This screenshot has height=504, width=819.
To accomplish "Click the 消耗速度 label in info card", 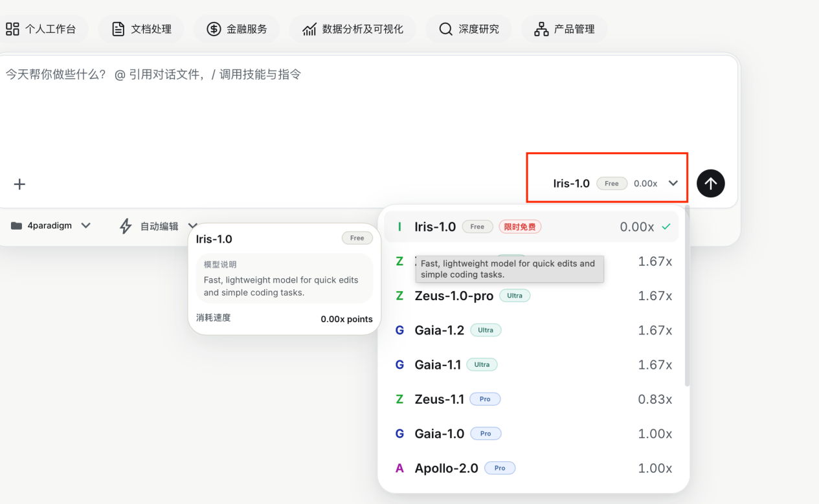I will pos(213,318).
